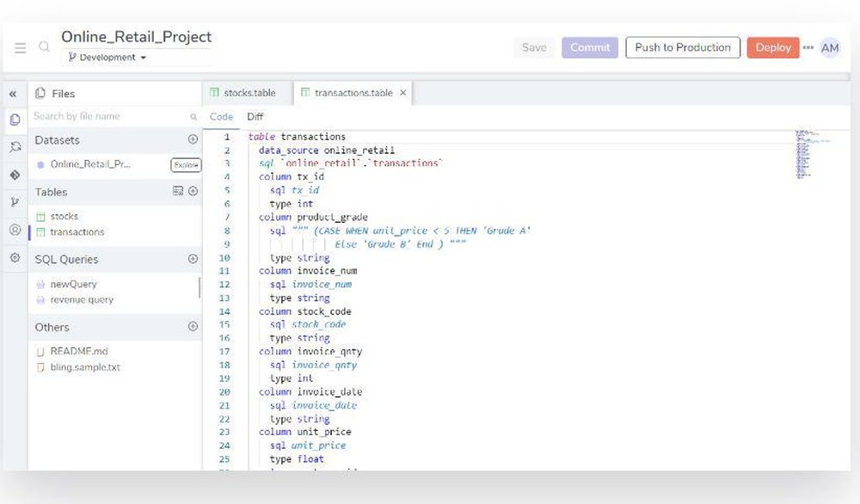Screen dimensions: 860x504
Task: Select the transactions.table tab
Action: pyautogui.click(x=353, y=93)
